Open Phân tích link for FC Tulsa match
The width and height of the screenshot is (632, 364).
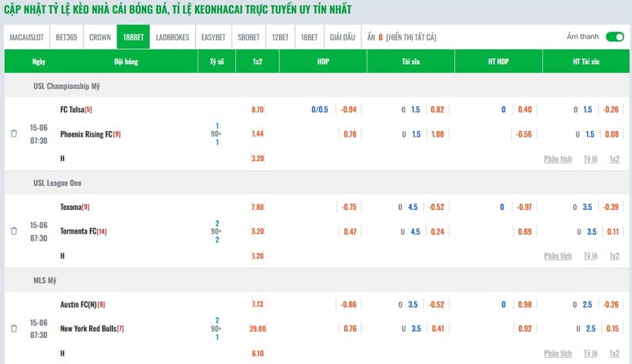(558, 159)
